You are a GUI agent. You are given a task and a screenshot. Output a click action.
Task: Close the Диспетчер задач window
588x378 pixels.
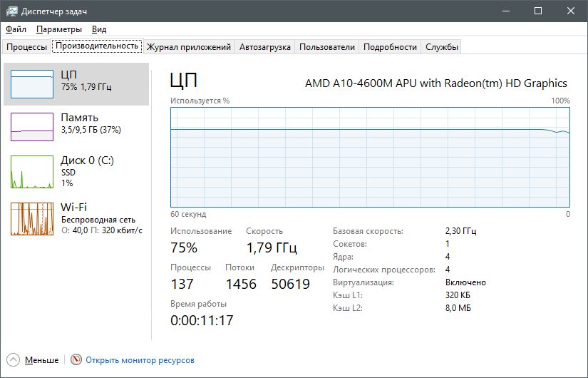(571, 11)
